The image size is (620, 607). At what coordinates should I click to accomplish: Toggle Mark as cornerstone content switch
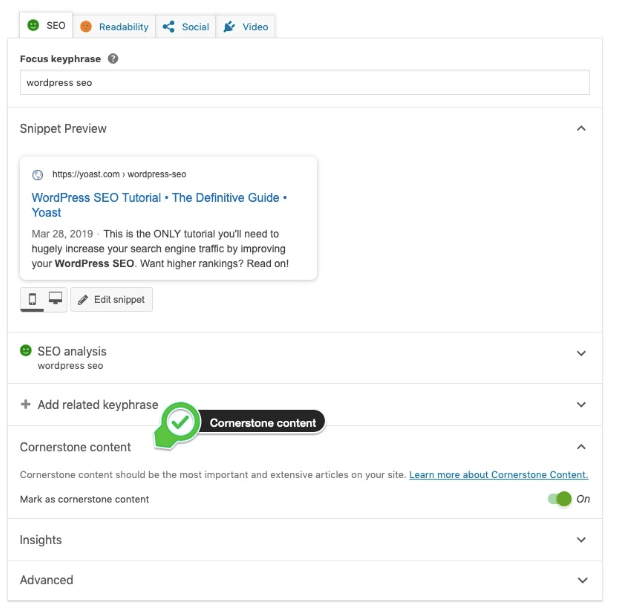tap(559, 499)
